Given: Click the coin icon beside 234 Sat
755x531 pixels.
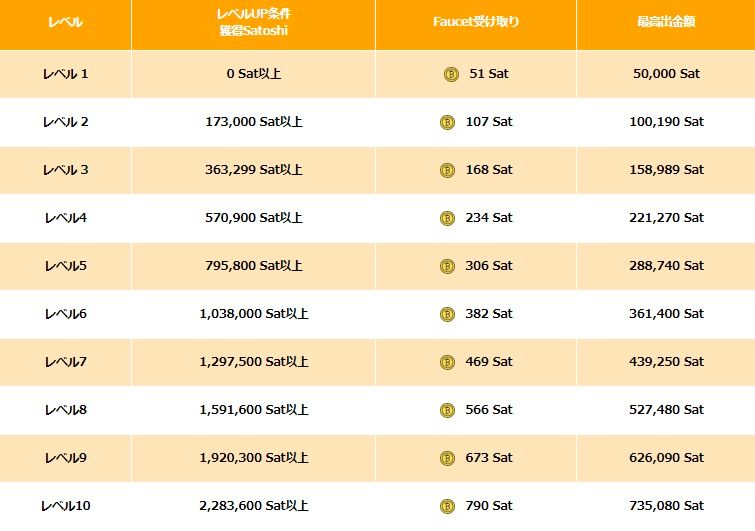Looking at the screenshot, I should [x=447, y=218].
